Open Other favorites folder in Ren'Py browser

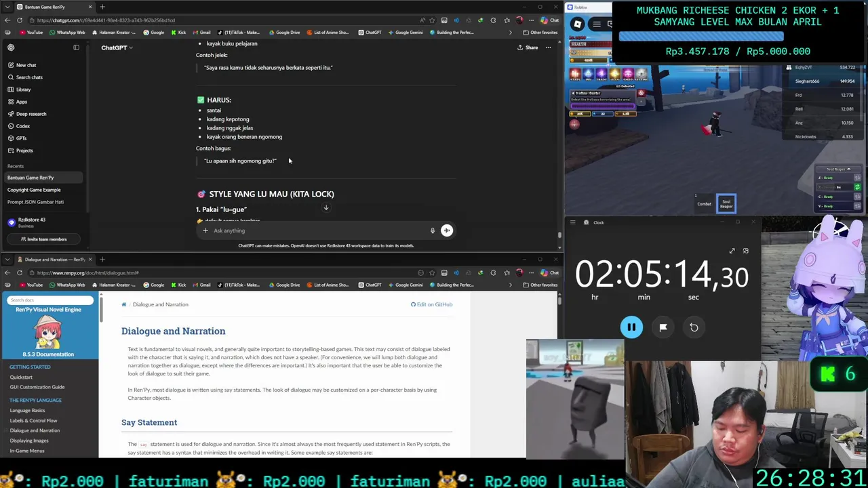point(540,285)
